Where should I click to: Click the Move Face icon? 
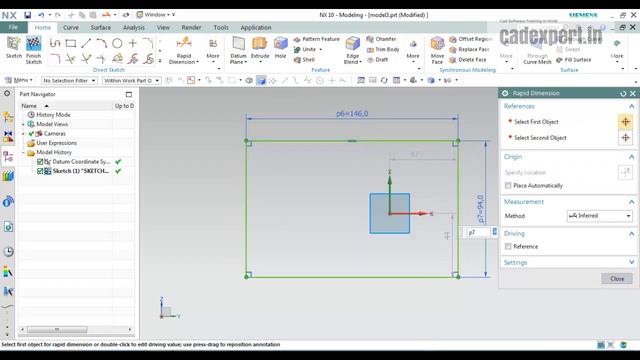(x=437, y=43)
